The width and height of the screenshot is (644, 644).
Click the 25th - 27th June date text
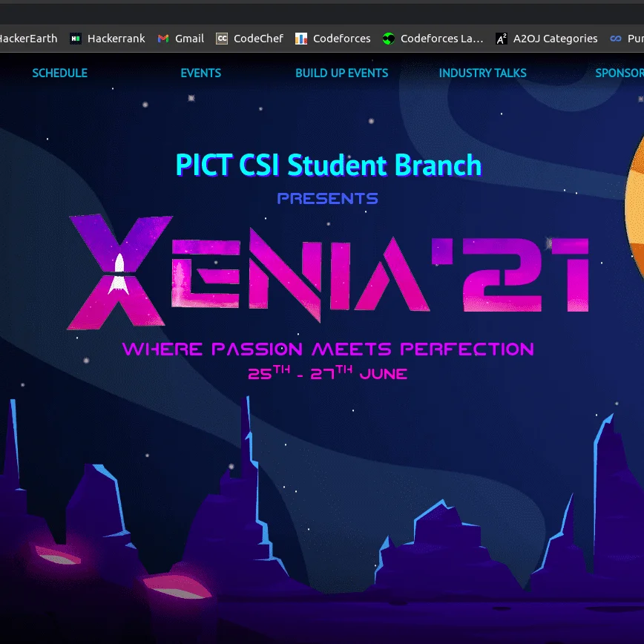pos(328,373)
